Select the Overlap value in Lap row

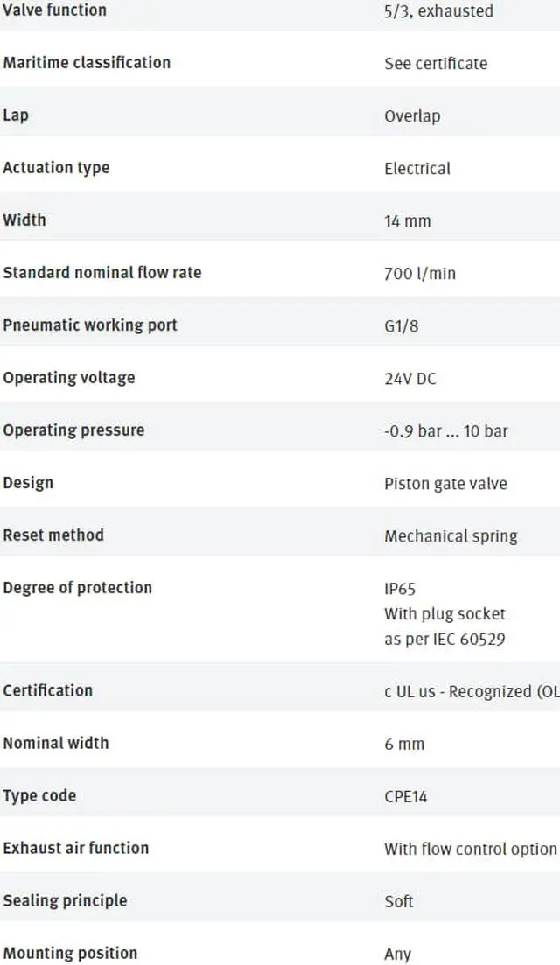pyautogui.click(x=412, y=115)
